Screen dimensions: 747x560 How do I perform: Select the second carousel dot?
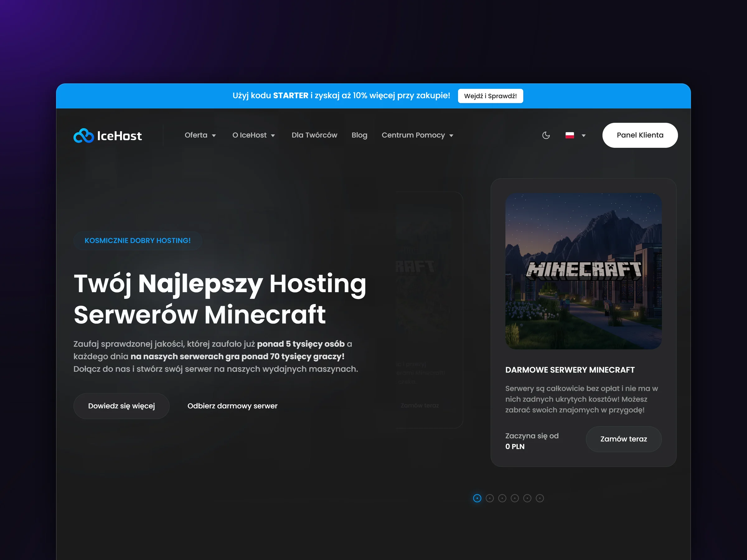tap(489, 498)
